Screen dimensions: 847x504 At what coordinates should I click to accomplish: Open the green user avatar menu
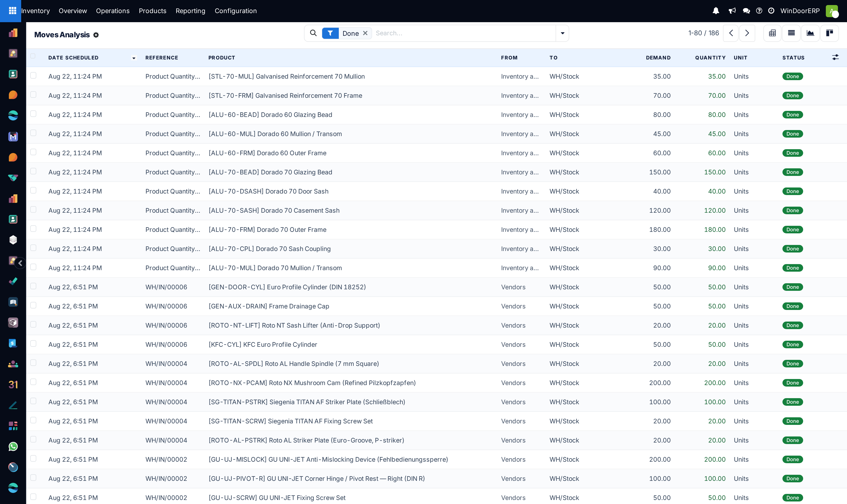[832, 11]
